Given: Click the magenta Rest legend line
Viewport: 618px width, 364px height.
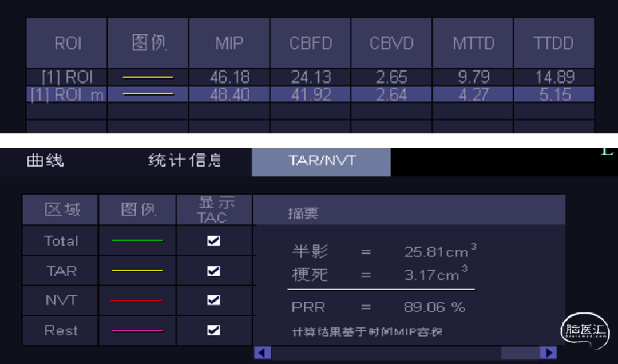Looking at the screenshot, I should pyautogui.click(x=137, y=331).
